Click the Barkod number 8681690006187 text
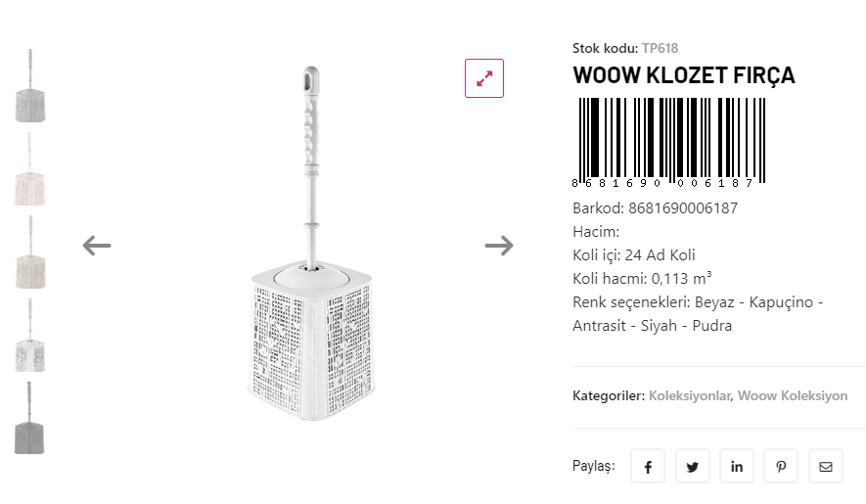 683,207
